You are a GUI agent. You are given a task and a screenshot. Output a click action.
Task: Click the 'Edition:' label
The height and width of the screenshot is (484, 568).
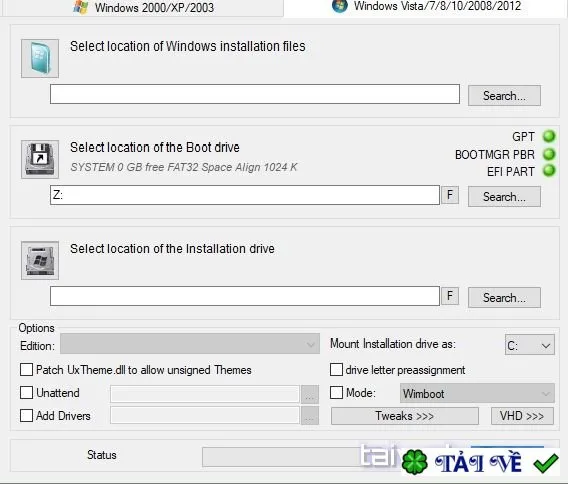37,346
